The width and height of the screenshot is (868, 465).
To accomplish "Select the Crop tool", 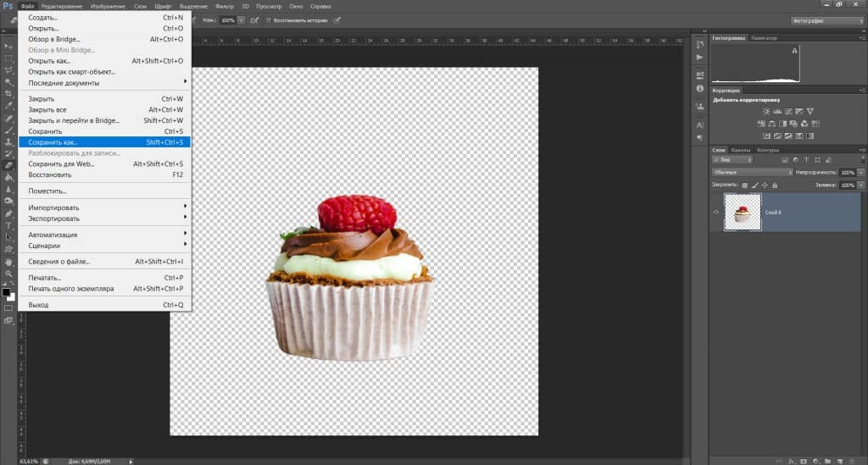I will tap(8, 93).
